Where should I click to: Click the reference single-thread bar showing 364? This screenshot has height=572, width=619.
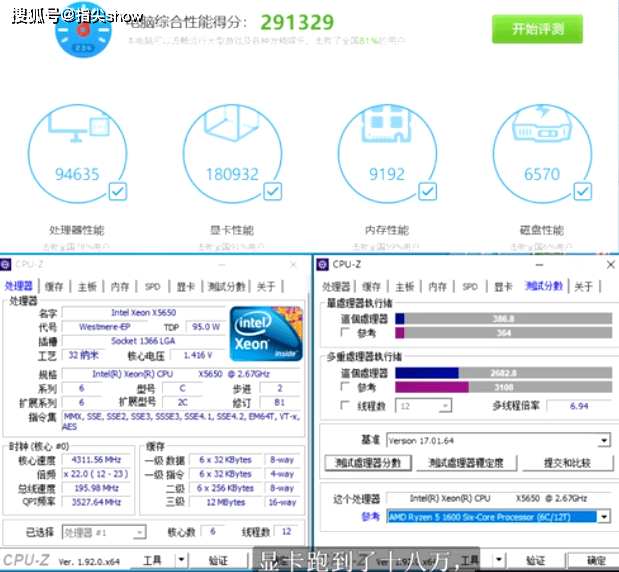click(x=504, y=333)
